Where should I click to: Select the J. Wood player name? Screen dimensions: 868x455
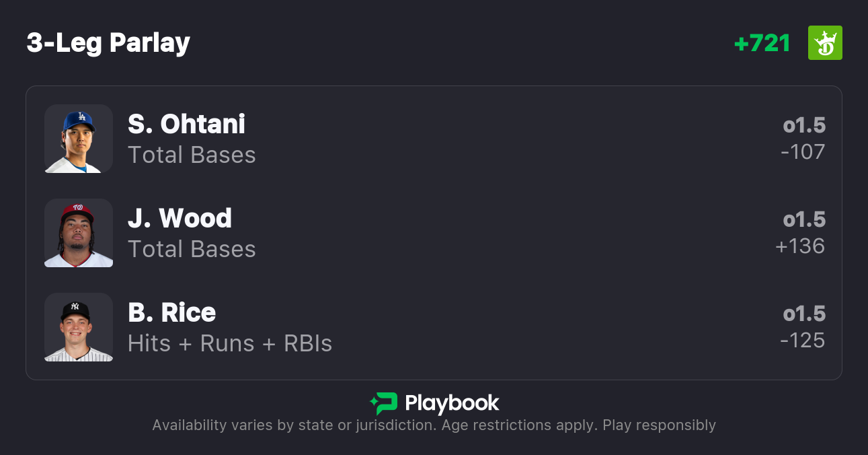tap(180, 219)
